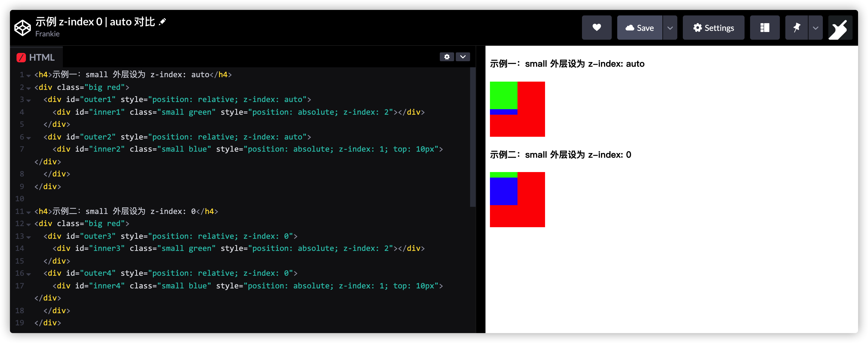Open the HTML editor chevron menu
Screen dimensions: 868x343
(463, 57)
